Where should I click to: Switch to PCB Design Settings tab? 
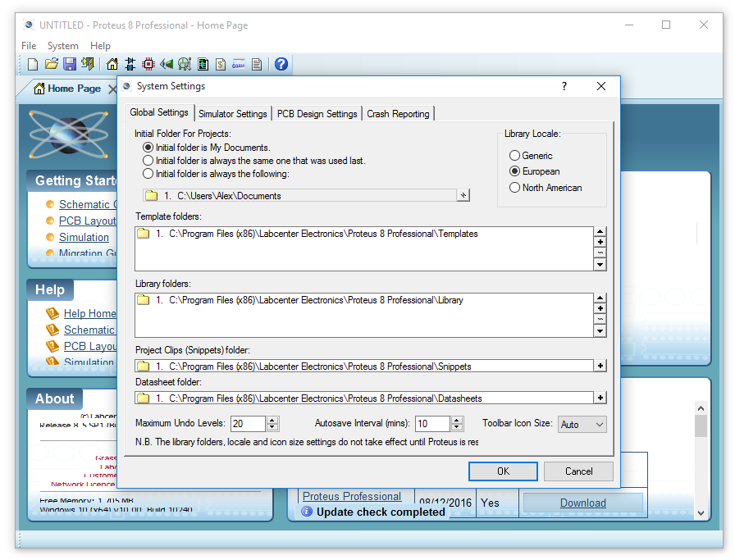[x=317, y=114]
